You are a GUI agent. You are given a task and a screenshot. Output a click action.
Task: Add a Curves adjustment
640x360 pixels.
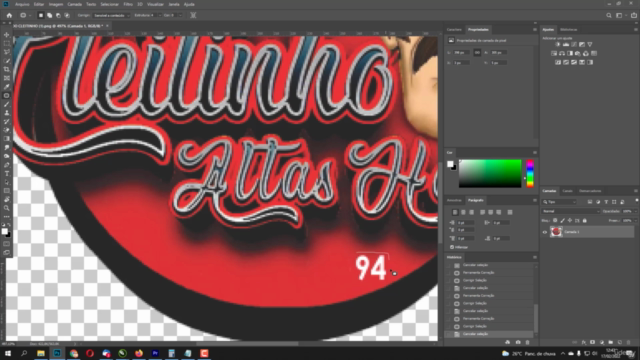coord(574,44)
